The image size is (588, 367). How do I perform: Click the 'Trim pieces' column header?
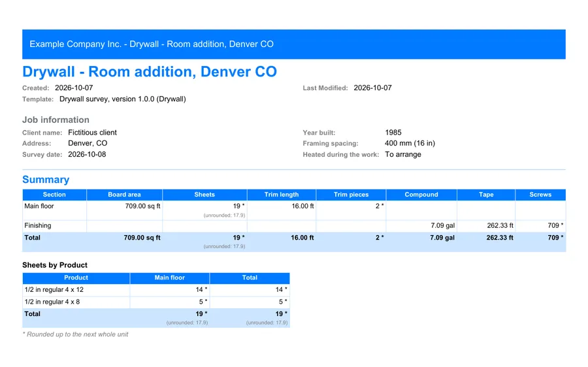[351, 195]
